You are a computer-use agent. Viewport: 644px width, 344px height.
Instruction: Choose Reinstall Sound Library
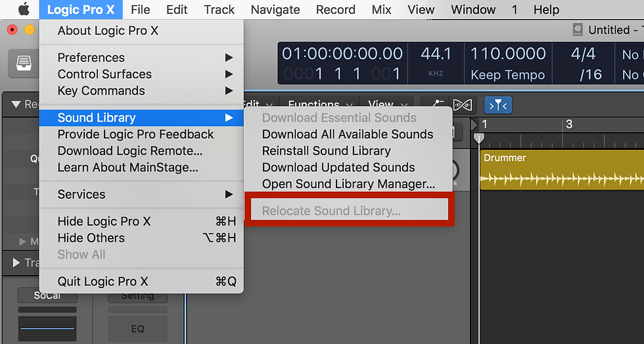coord(348,151)
